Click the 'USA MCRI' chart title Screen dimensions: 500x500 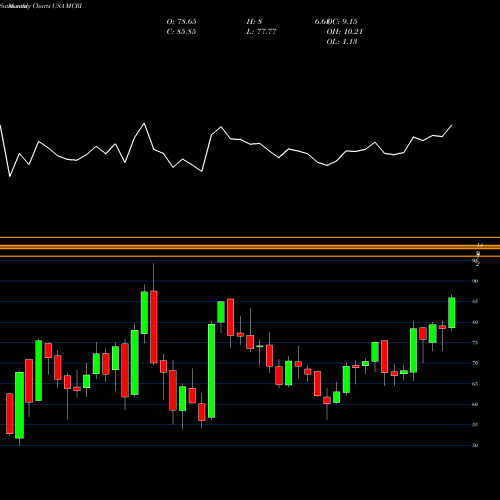(67, 6)
